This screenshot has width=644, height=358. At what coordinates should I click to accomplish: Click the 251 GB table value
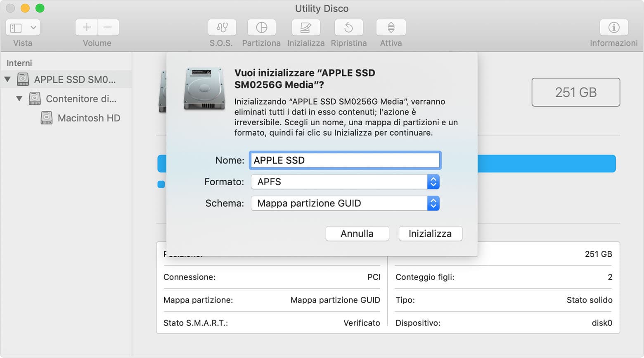598,254
